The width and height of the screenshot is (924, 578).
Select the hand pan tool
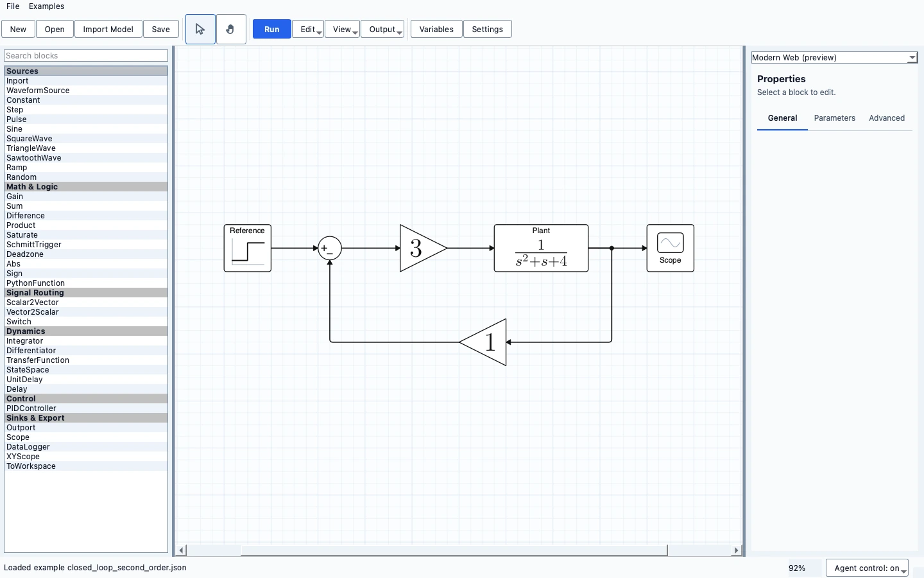(231, 30)
